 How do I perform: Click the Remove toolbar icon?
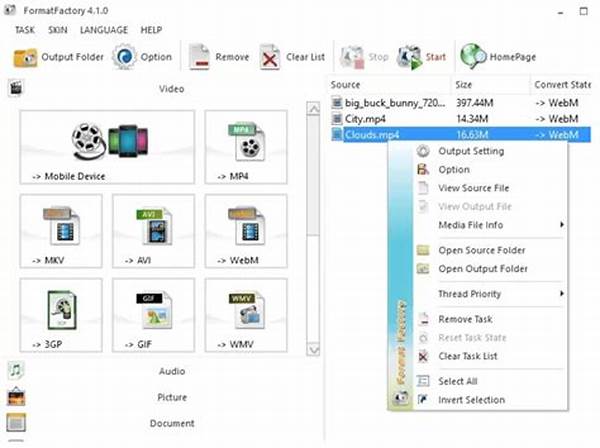pos(199,57)
